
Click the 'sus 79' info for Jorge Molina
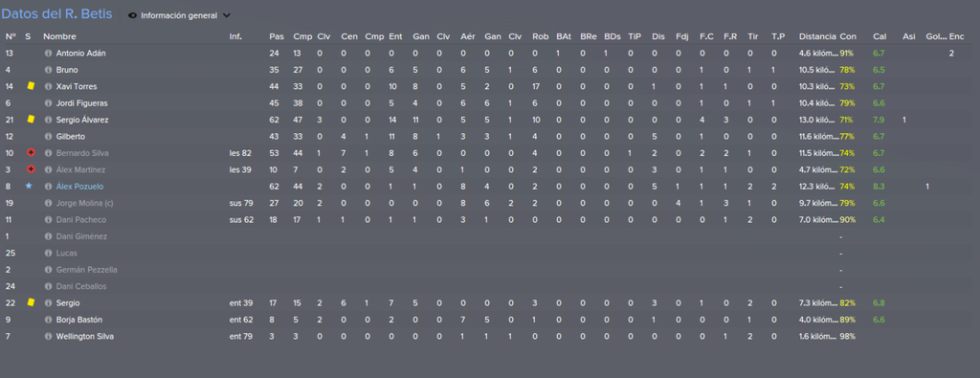[x=241, y=203]
